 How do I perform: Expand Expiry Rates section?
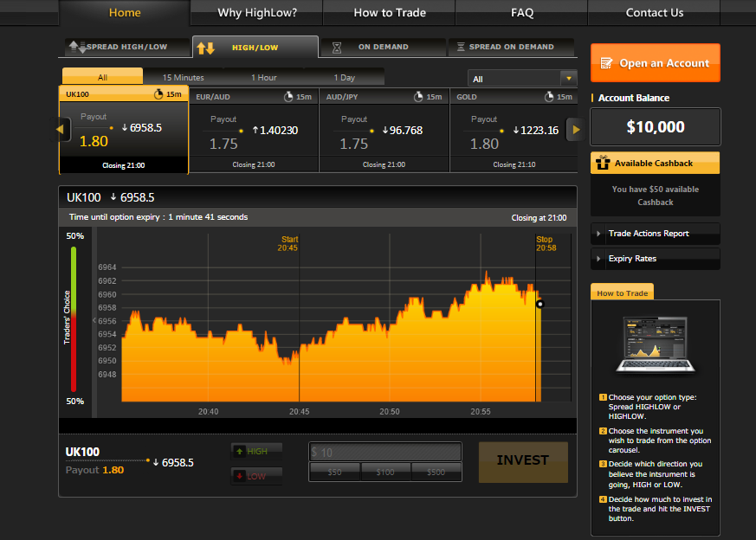(x=656, y=259)
